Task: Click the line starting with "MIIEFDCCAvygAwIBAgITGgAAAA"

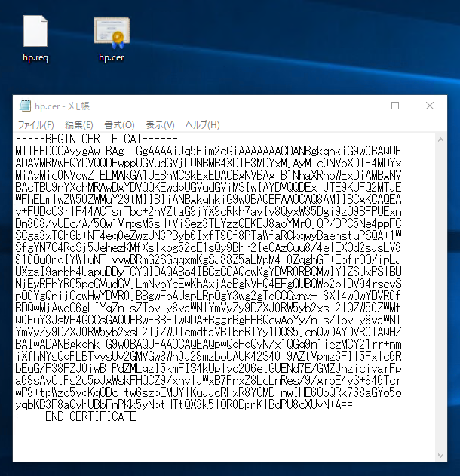Action: pyautogui.click(x=208, y=151)
